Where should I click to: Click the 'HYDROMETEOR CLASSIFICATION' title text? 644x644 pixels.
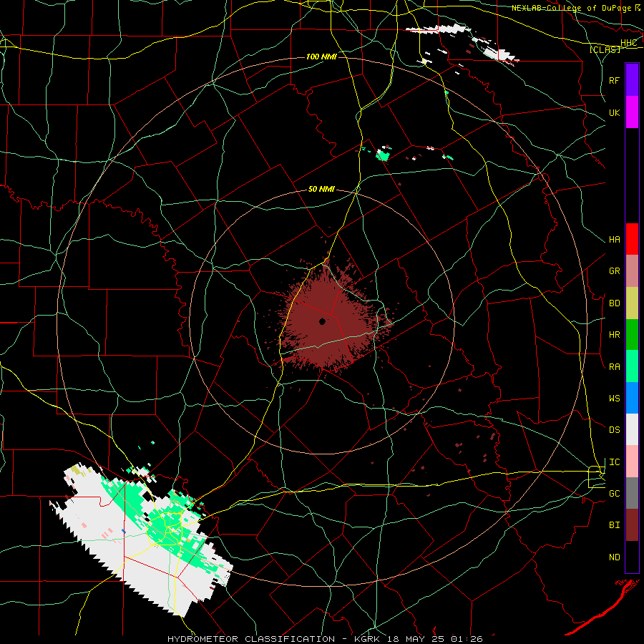(x=251, y=639)
